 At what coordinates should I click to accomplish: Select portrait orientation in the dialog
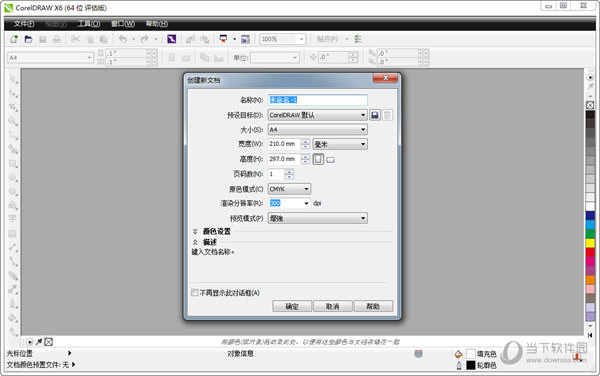[318, 159]
